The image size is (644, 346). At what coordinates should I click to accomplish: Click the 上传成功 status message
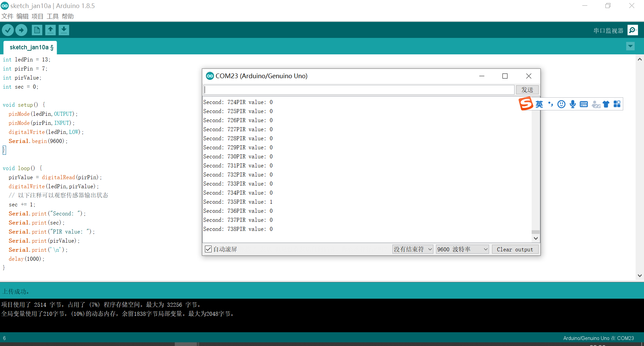click(16, 291)
